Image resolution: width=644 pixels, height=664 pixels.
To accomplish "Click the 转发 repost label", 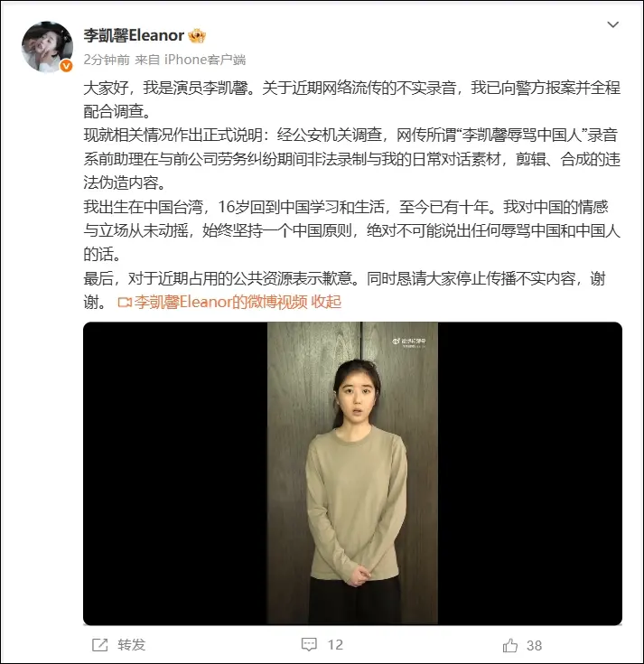I will click(x=132, y=645).
